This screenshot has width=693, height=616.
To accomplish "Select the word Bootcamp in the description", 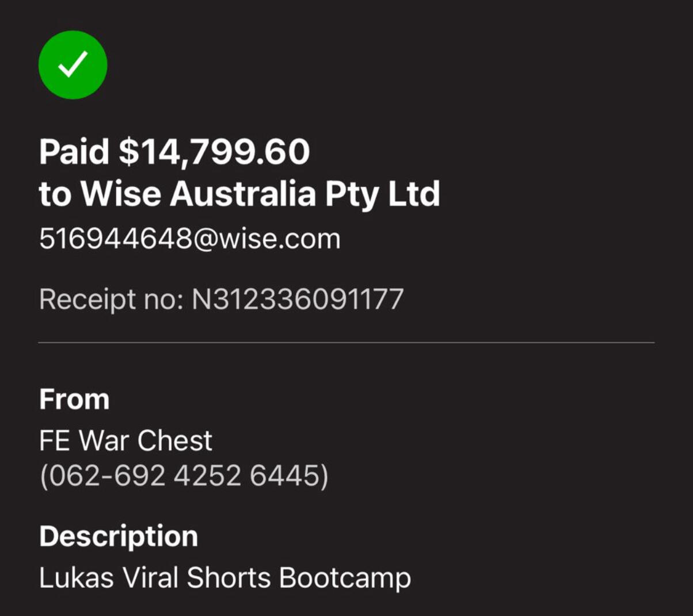I will point(345,578).
